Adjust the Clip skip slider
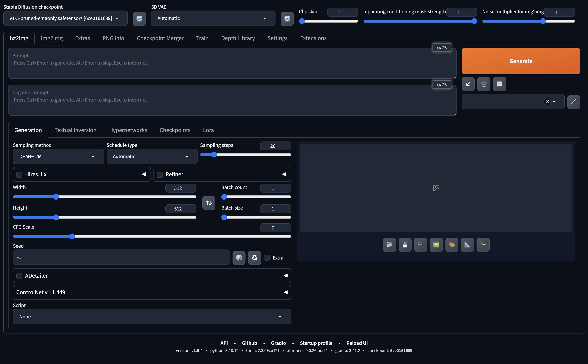This screenshot has width=588, height=364. [x=328, y=21]
